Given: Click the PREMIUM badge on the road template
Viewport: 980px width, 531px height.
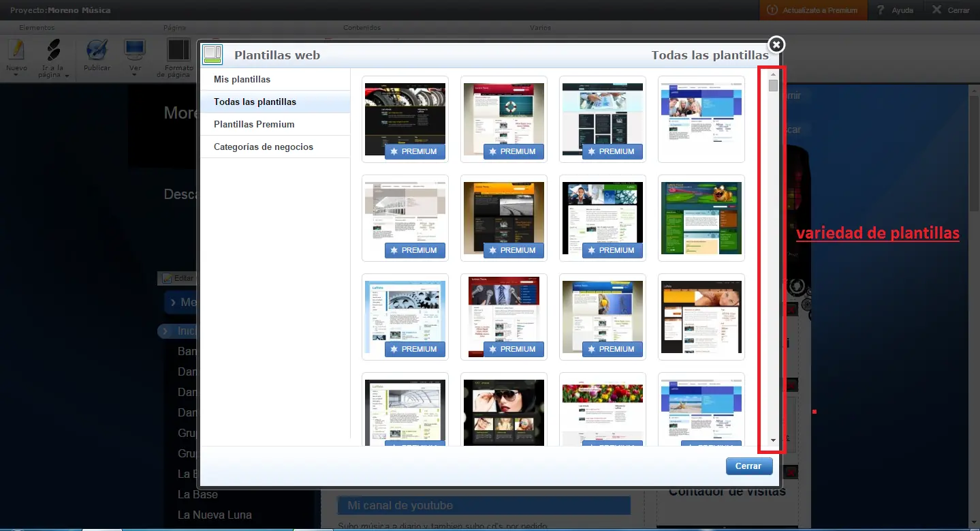Looking at the screenshot, I should tap(513, 250).
